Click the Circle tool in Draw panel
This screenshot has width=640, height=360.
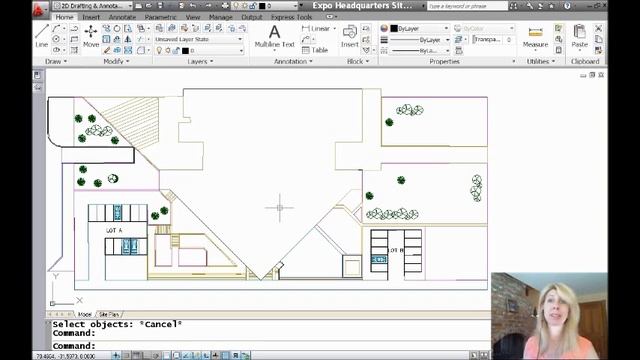(56, 39)
